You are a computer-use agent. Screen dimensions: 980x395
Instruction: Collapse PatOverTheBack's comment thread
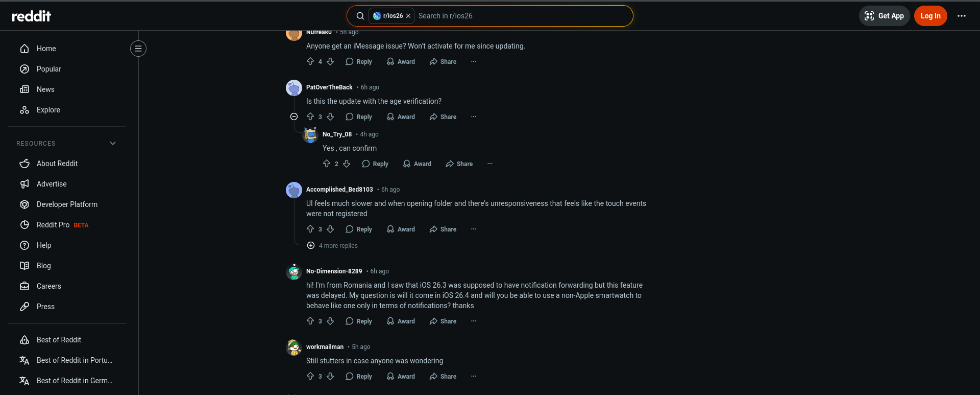pos(294,117)
